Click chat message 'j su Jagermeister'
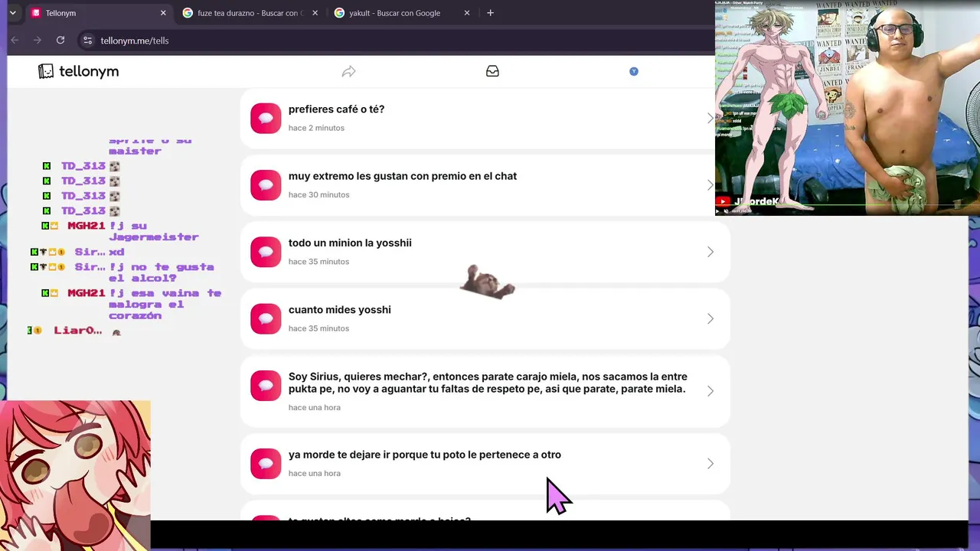980x551 pixels. coord(154,231)
